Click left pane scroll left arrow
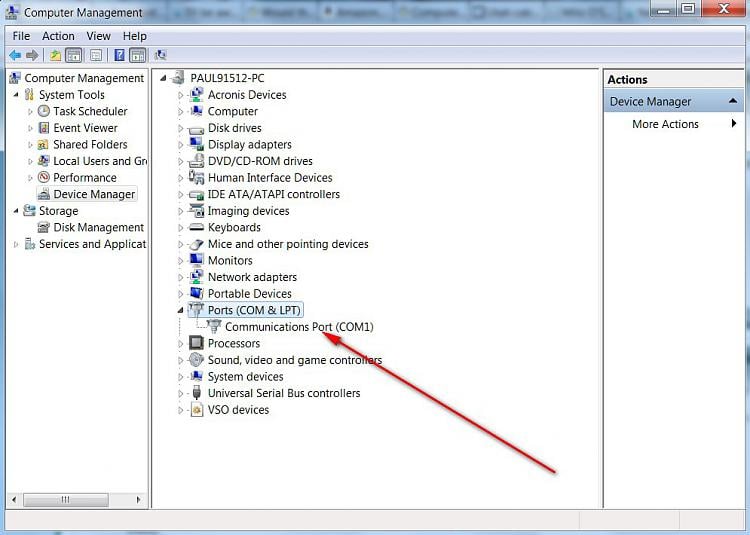Image resolution: width=750 pixels, height=535 pixels. point(14,500)
